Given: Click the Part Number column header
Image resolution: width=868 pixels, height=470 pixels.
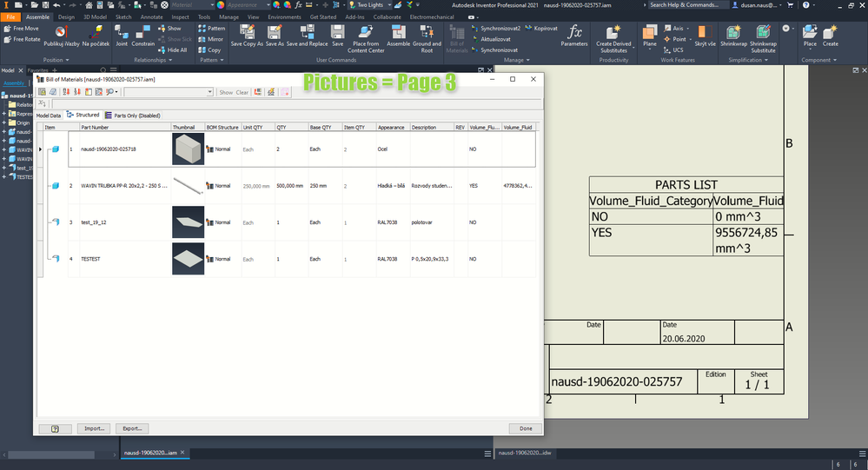Looking at the screenshot, I should point(125,128).
